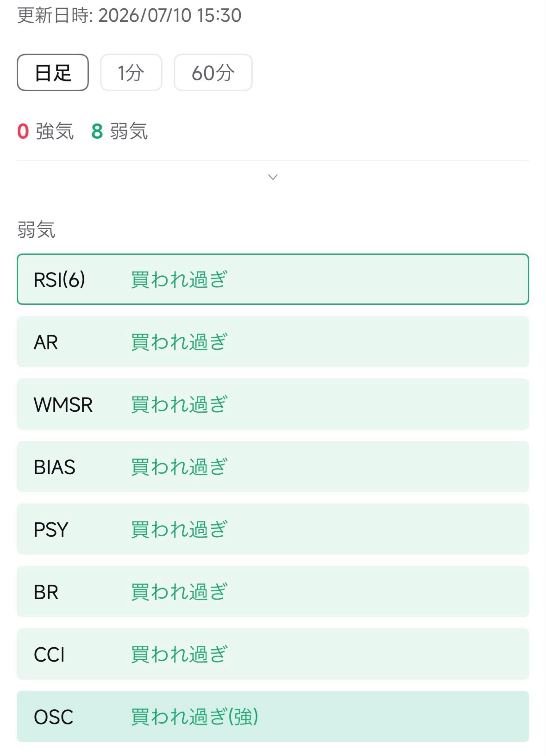
Task: Click the 弱気 section heading
Action: [36, 230]
